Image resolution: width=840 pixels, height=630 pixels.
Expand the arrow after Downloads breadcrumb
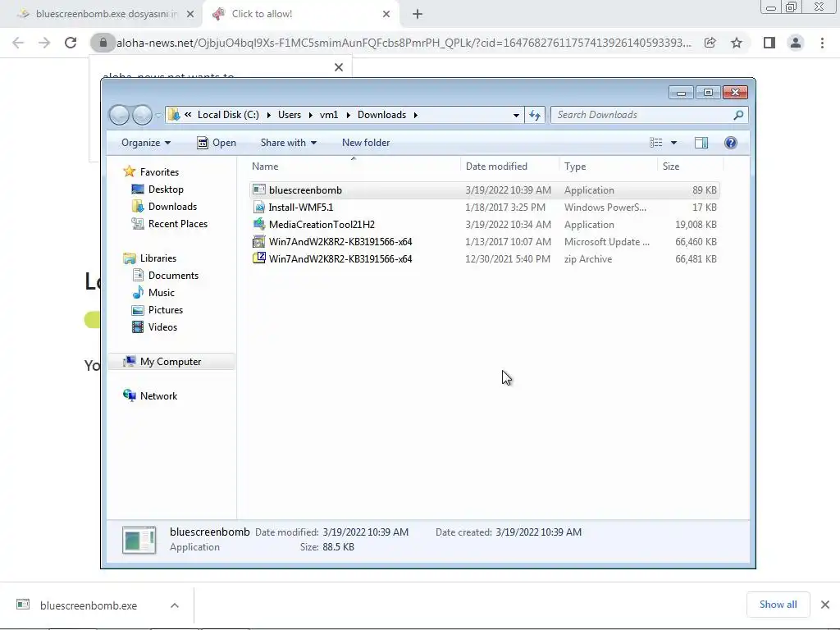(415, 115)
